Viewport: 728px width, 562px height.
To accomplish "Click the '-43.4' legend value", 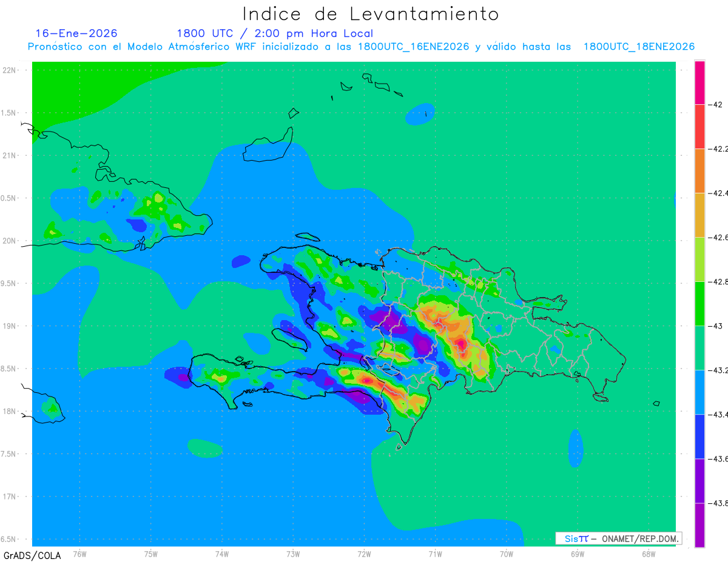I will point(719,415).
